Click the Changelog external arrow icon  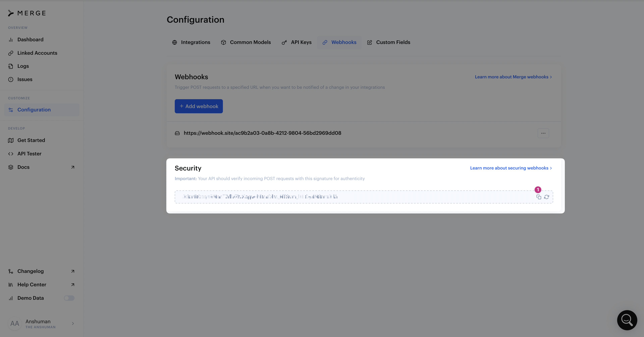[73, 271]
